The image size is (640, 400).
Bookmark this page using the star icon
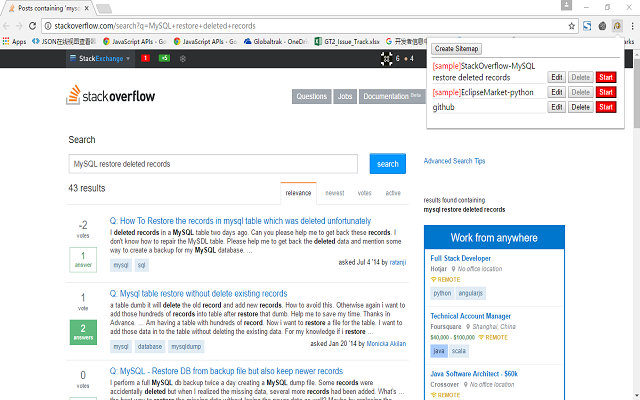click(571, 26)
